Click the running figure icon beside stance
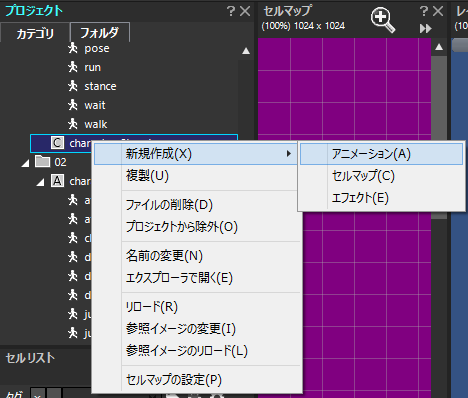Viewport: 468px width, 398px height. point(73,86)
